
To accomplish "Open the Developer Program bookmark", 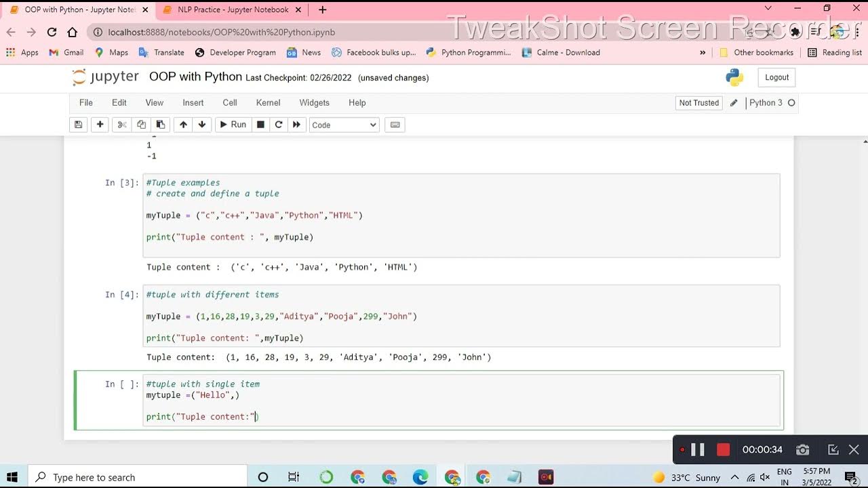I will pyautogui.click(x=235, y=52).
